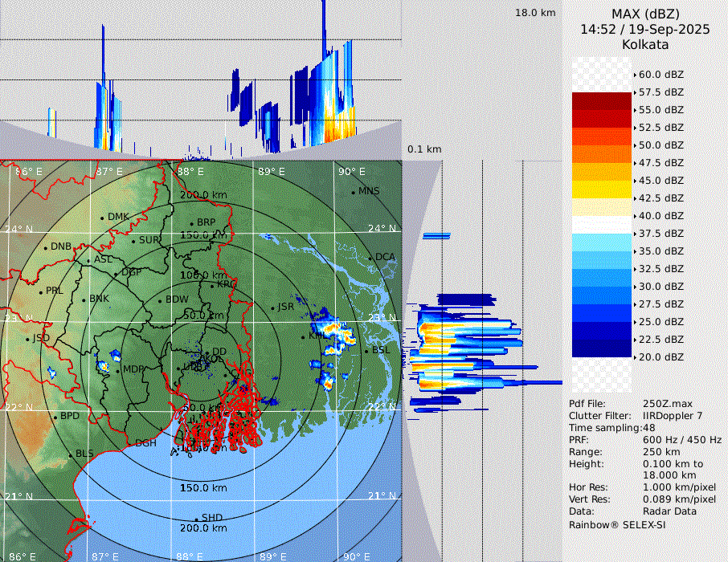Screen dimensions: 728x562
Task: Click the 18.0 km height label
Action: [x=535, y=13]
